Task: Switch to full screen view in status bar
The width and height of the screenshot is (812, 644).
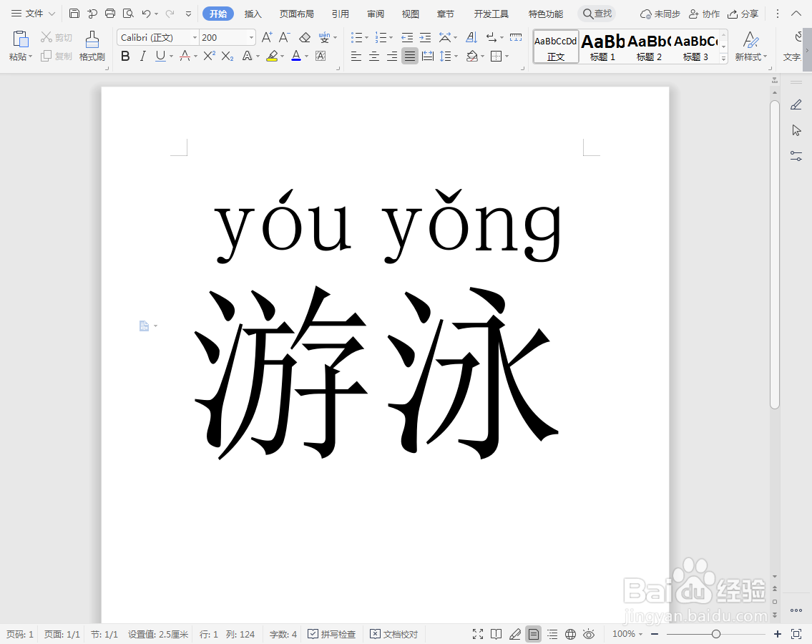Action: coord(478,634)
